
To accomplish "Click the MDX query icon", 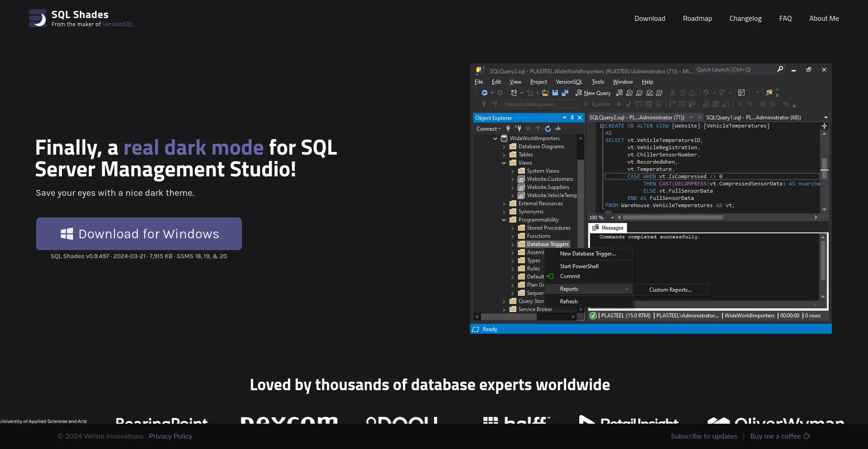I will (629, 93).
